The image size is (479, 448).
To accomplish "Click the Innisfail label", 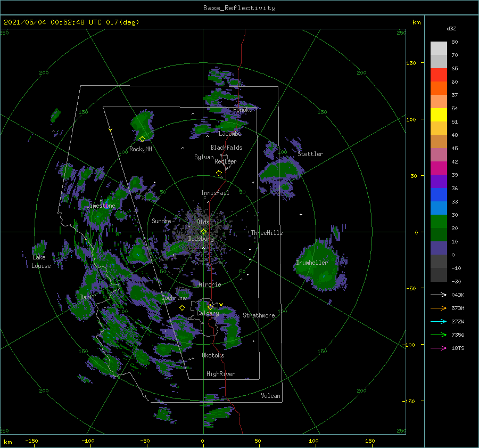I will coord(215,193).
